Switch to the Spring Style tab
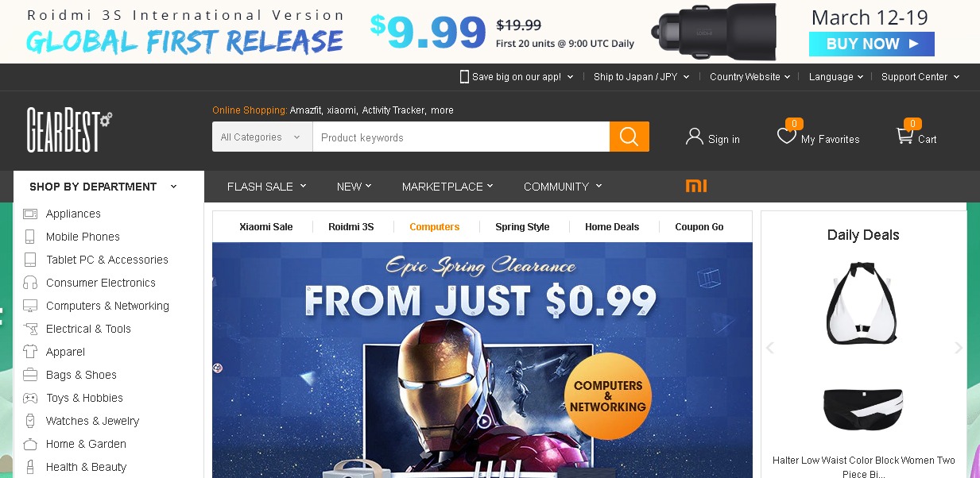The width and height of the screenshot is (980, 478). [522, 226]
